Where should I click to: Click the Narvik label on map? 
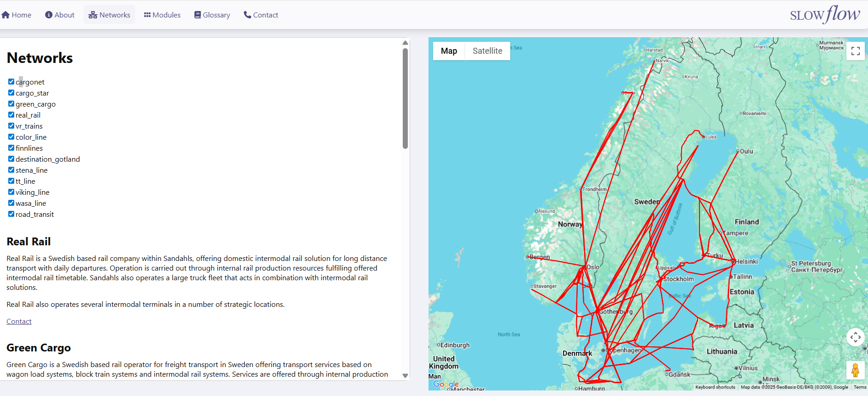662,61
